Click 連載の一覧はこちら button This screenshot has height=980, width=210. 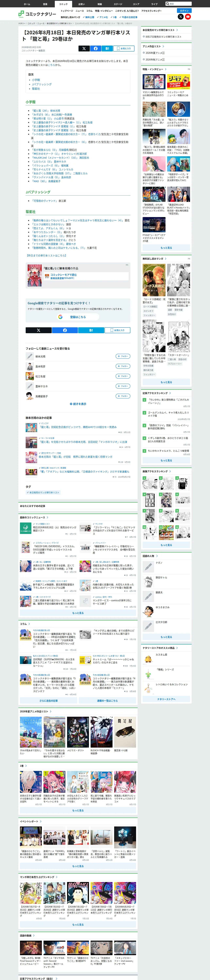pyautogui.click(x=107, y=701)
